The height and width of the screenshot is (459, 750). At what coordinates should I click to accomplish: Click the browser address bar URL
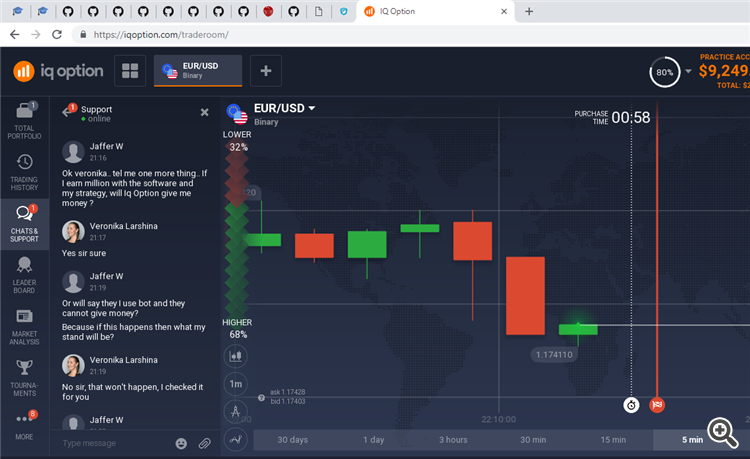click(161, 35)
